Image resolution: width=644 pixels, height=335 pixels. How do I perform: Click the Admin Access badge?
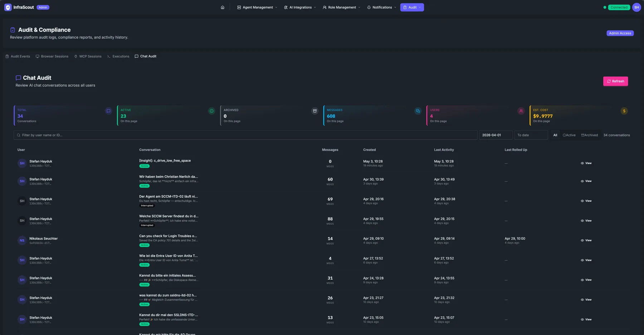click(620, 33)
